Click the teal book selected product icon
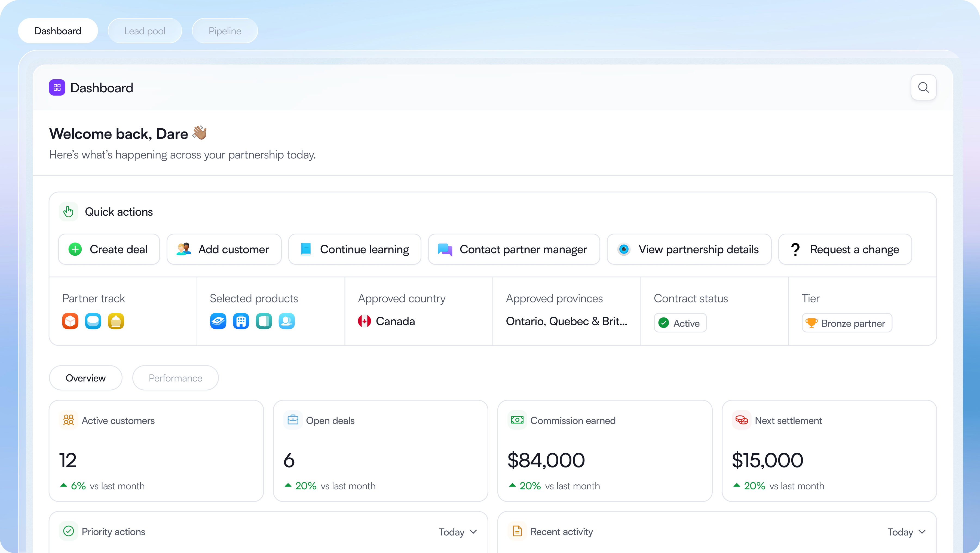The image size is (980, 553). point(264,321)
